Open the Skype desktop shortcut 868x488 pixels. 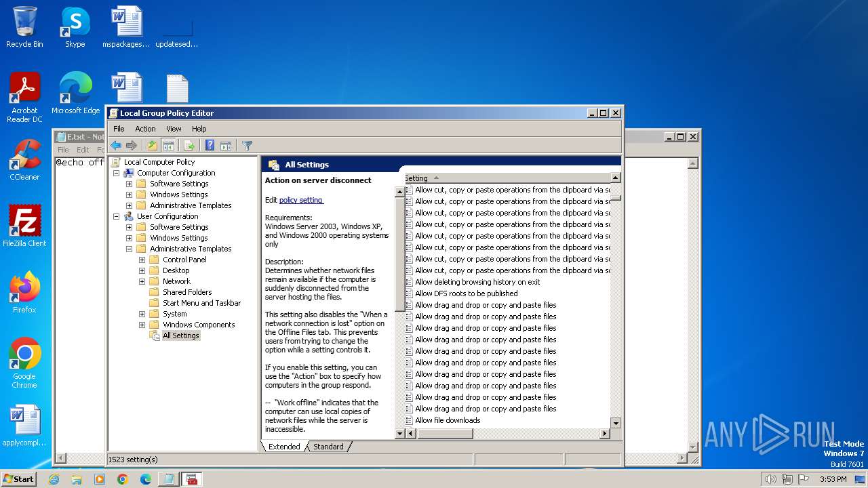coord(75,27)
